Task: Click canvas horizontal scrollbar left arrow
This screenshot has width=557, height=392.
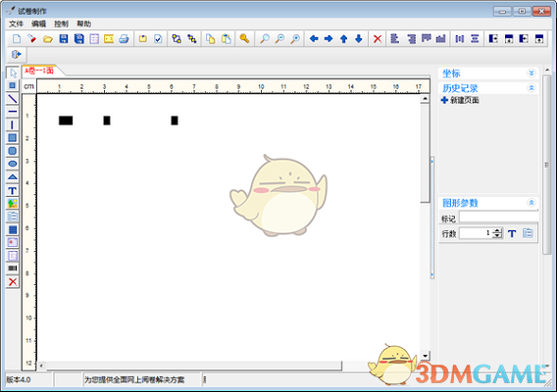Action: click(42, 366)
